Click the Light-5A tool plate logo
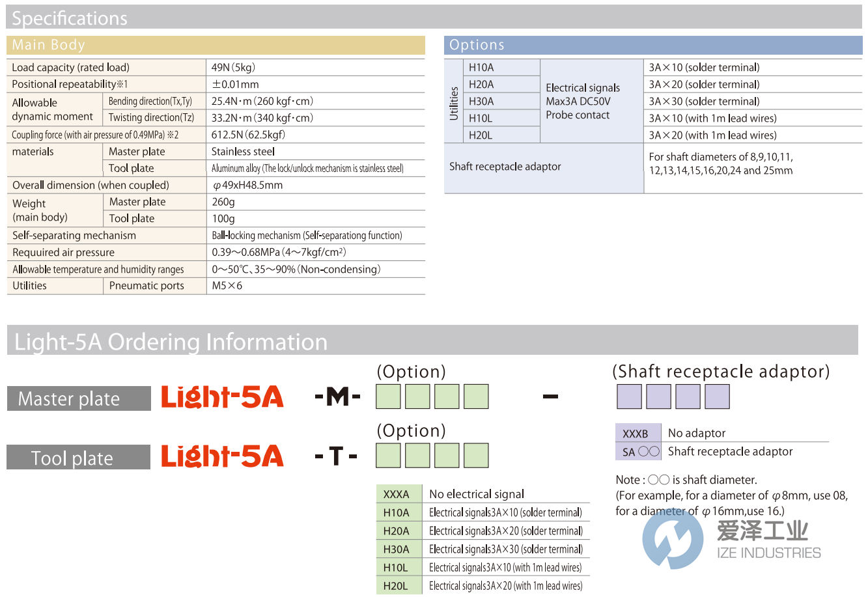 point(222,456)
